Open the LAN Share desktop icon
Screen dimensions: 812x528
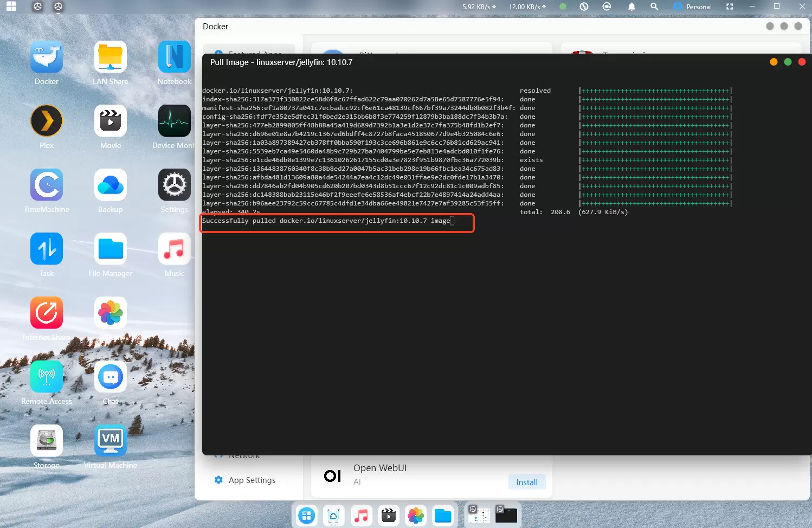coord(111,57)
